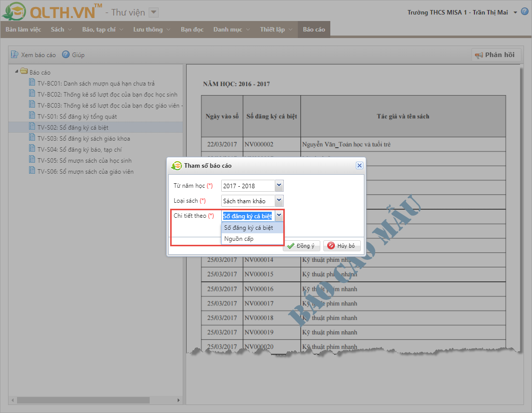
Task: Click the tree panel horizontal scrollbar thumb
Action: click(x=83, y=400)
